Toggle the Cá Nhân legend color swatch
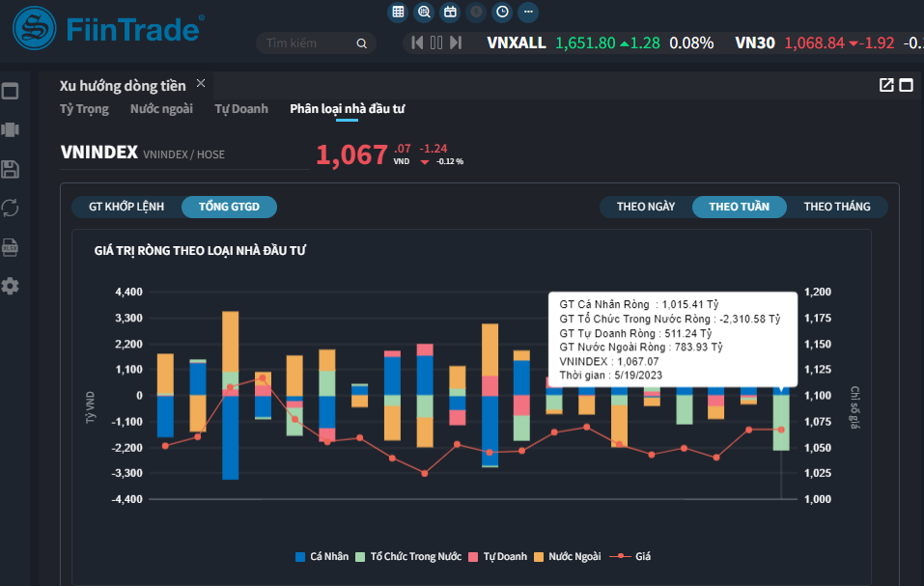This screenshot has height=586, width=924. tap(300, 556)
